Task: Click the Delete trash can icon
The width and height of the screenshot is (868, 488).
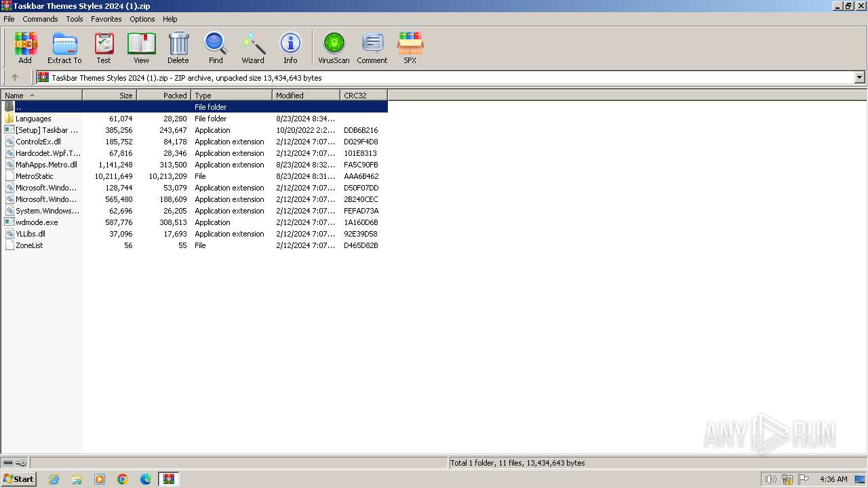Action: tap(178, 47)
